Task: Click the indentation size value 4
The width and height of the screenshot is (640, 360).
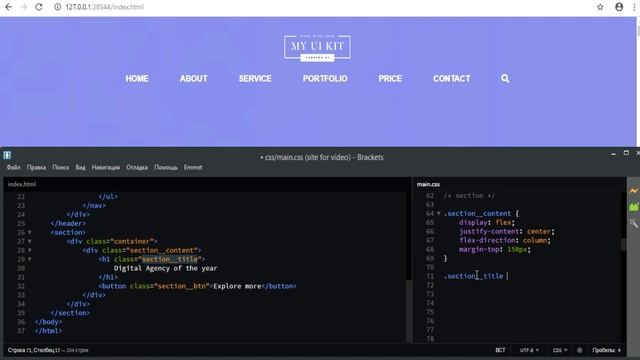Action: point(619,350)
